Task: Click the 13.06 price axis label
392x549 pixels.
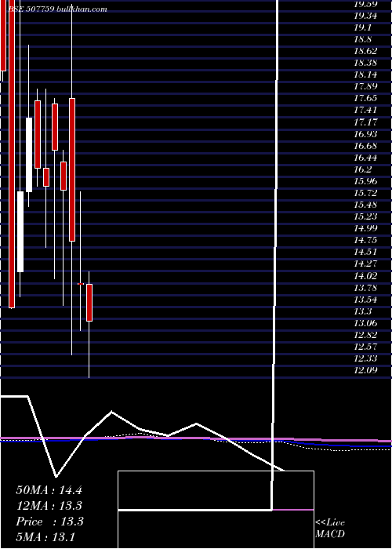Action: (x=365, y=323)
